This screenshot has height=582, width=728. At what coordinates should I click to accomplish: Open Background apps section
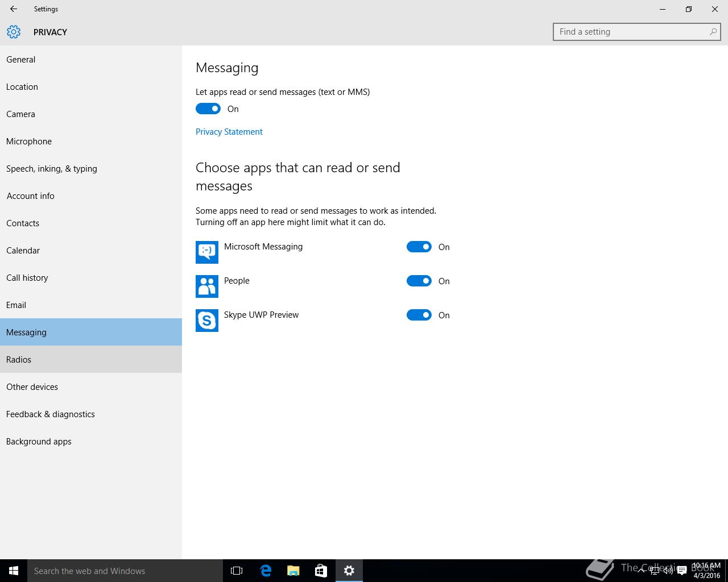[91, 441]
